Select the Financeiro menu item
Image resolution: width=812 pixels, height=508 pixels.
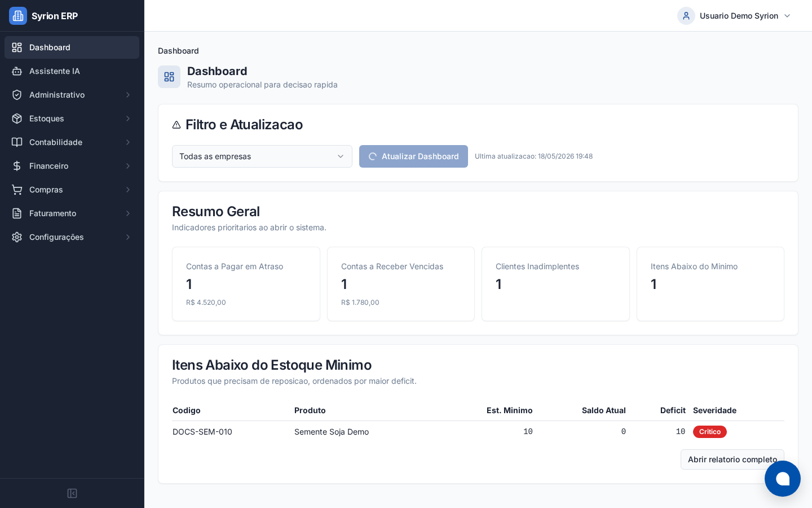(72, 166)
